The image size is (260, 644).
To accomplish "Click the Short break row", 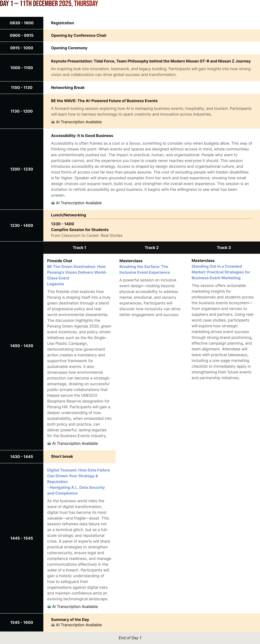I will (62, 456).
